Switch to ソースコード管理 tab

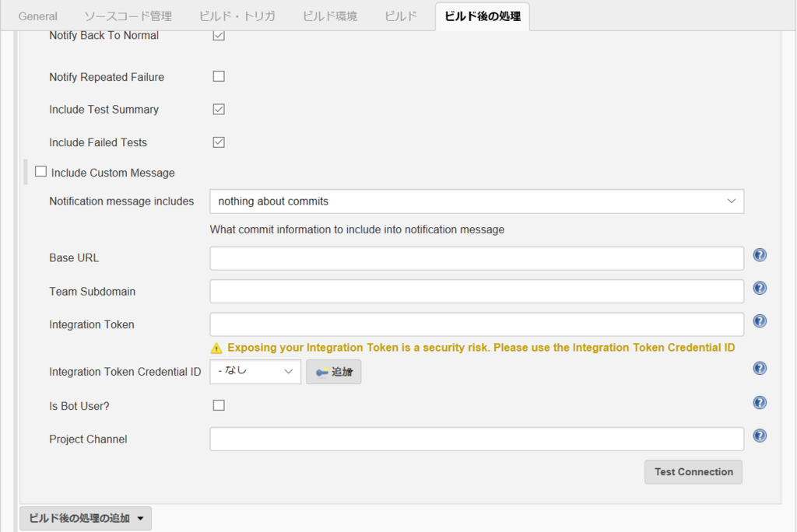coord(128,16)
